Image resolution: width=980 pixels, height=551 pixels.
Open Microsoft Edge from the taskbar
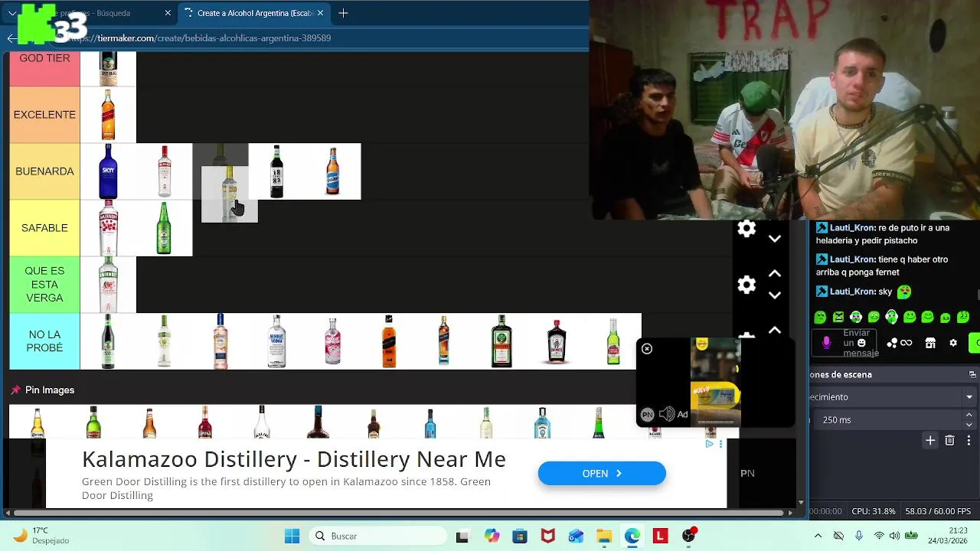coord(632,536)
